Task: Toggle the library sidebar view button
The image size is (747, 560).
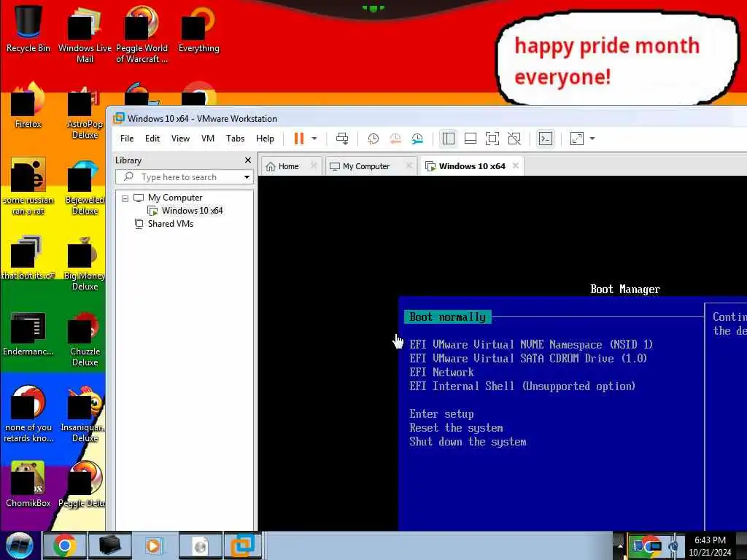Action: [449, 139]
